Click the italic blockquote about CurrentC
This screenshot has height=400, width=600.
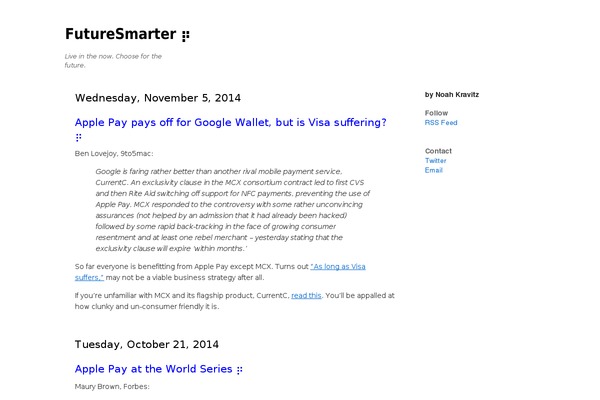point(233,210)
